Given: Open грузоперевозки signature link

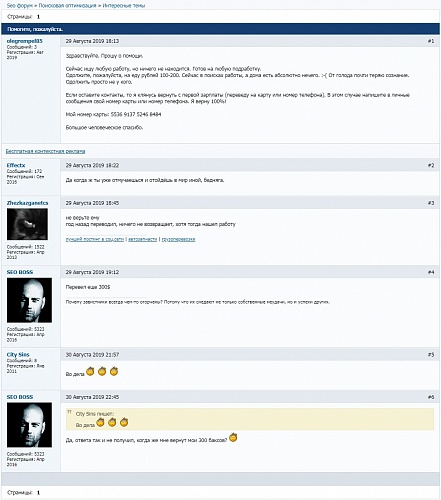Looking at the screenshot, I should (178, 239).
